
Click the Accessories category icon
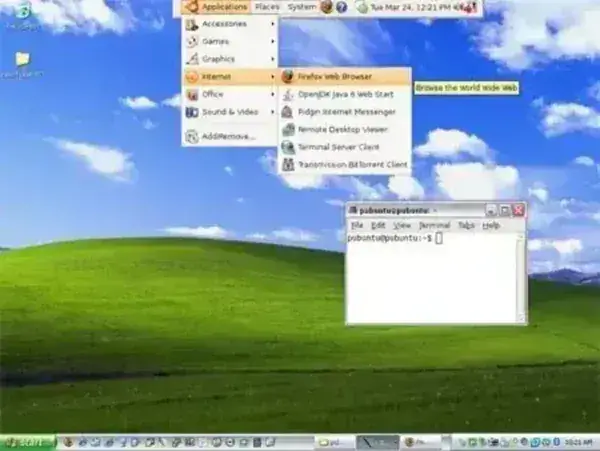pos(192,24)
